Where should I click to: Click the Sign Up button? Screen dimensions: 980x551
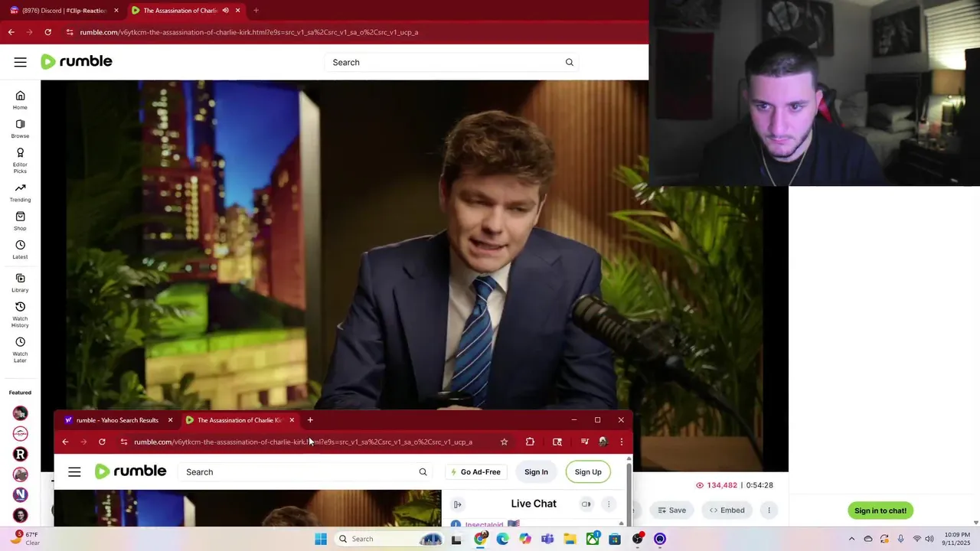pos(588,471)
